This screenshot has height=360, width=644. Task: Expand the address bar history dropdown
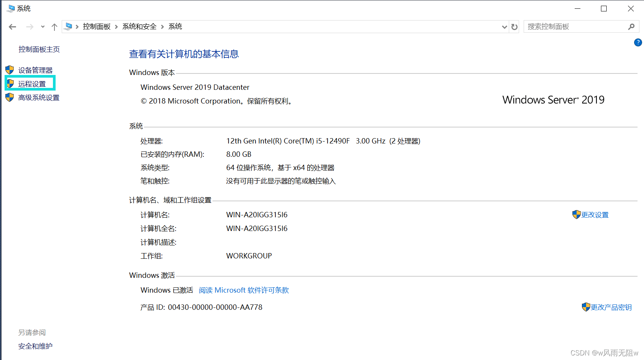click(504, 27)
